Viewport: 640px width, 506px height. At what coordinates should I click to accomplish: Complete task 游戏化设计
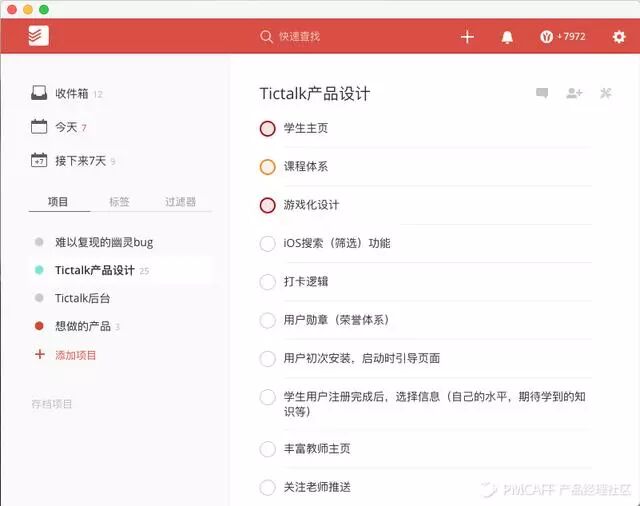tap(267, 205)
